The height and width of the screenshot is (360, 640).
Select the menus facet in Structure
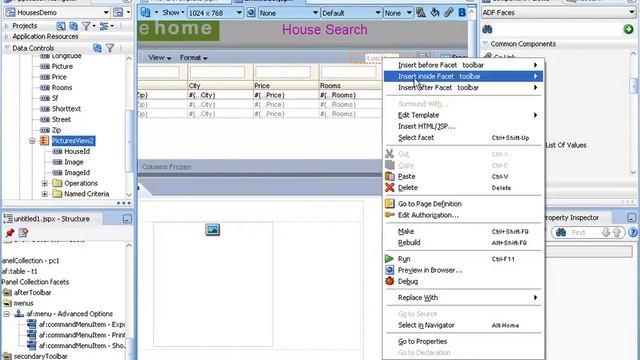pos(23,303)
